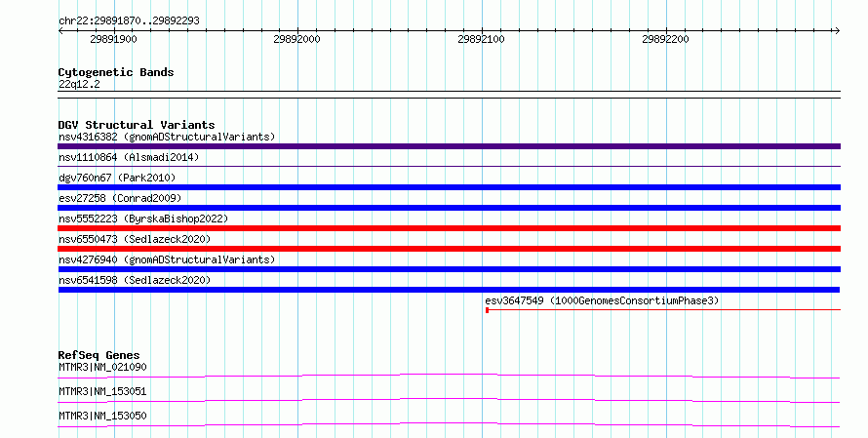The width and height of the screenshot is (868, 438).
Task: Click the 29892000 ruler position label
Action: tap(296, 39)
